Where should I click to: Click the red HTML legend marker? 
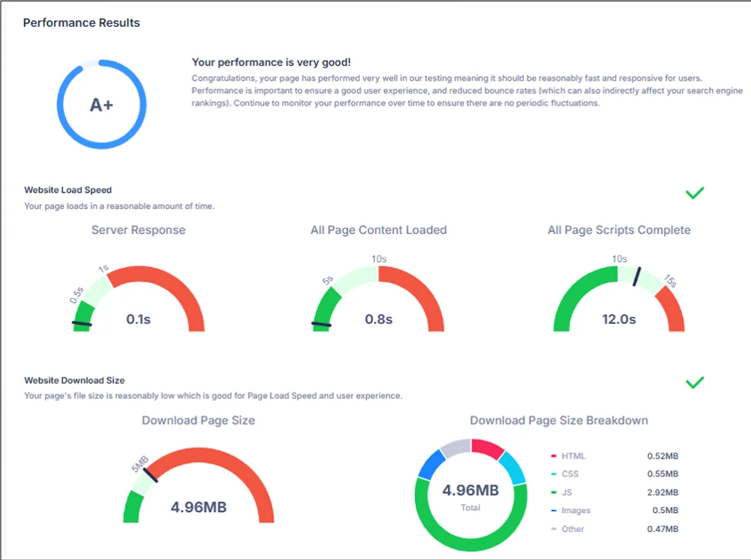pos(553,456)
